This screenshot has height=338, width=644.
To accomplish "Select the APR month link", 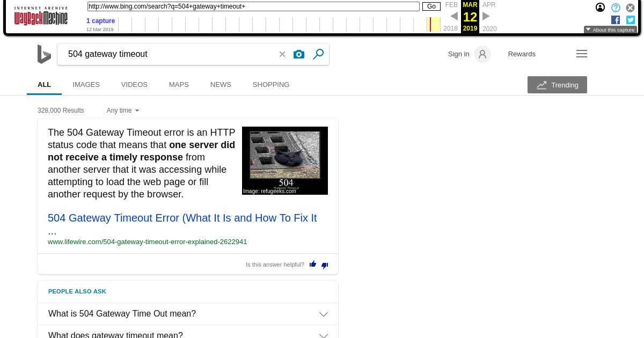I will [489, 5].
